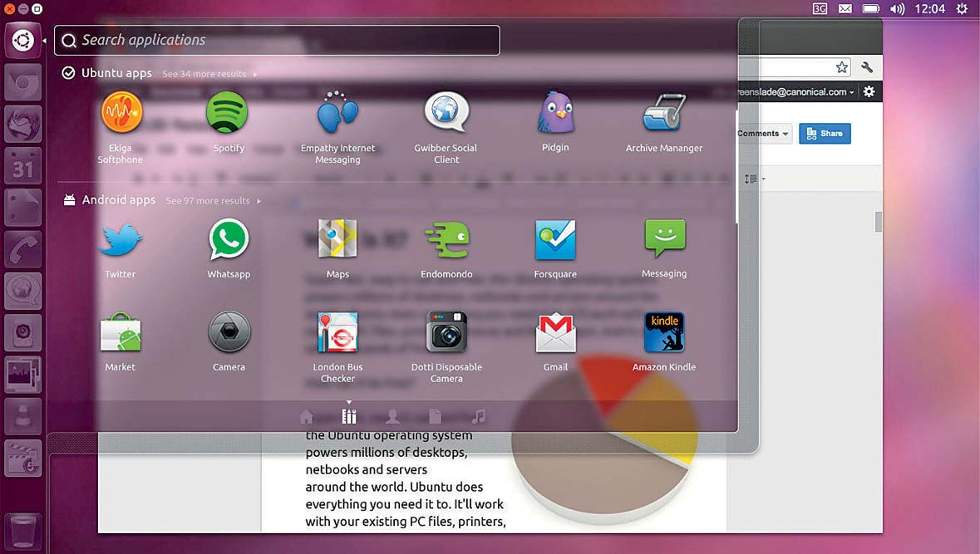Image resolution: width=980 pixels, height=554 pixels.
Task: Select the Applications lens in the dash
Action: [x=349, y=416]
